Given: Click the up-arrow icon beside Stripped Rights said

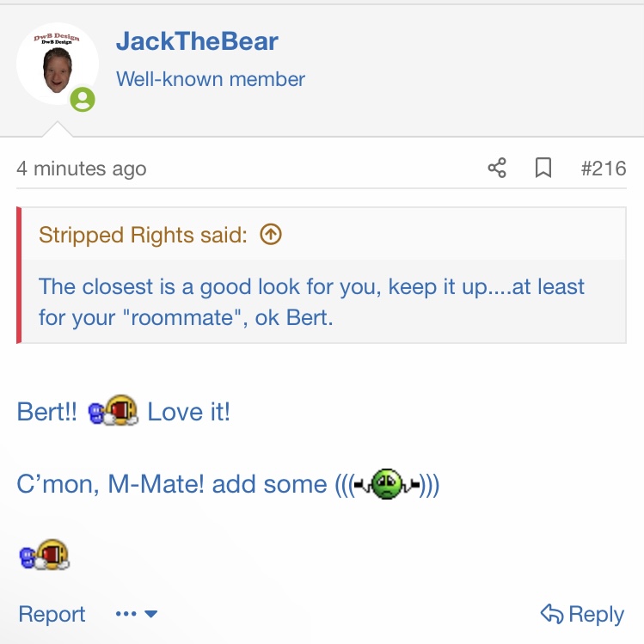Looking at the screenshot, I should pos(271,235).
